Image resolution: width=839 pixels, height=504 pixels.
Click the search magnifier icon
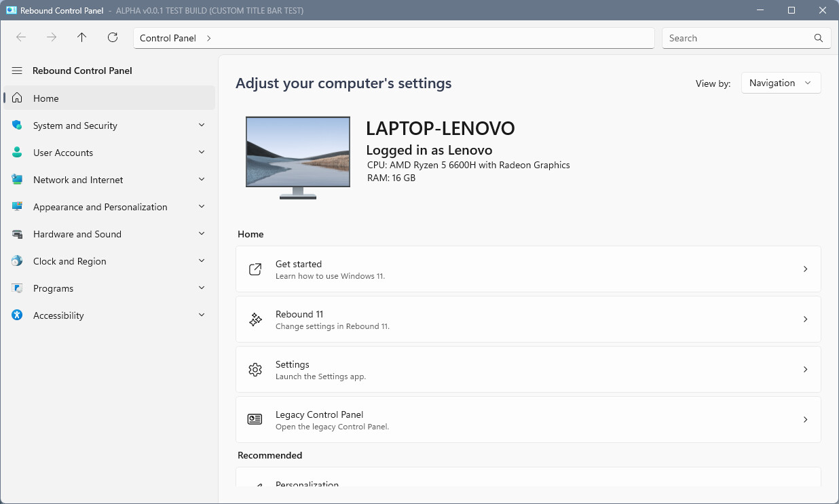pos(819,38)
